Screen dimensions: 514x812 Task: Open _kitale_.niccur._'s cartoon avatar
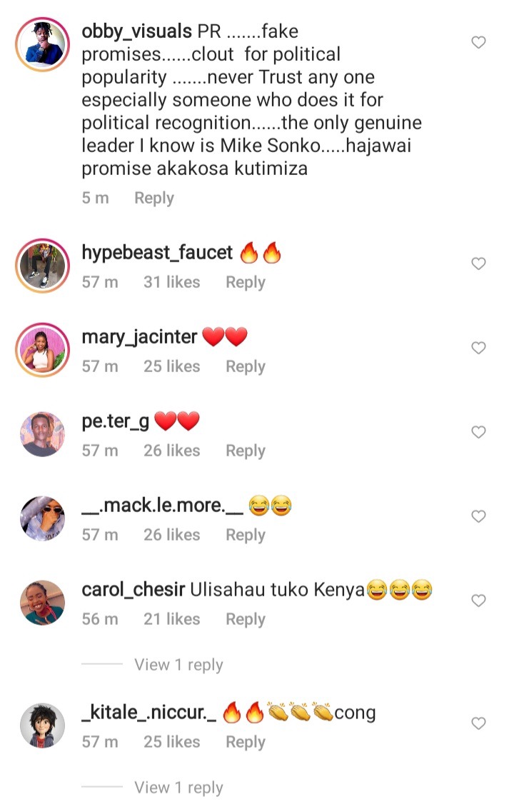click(42, 725)
